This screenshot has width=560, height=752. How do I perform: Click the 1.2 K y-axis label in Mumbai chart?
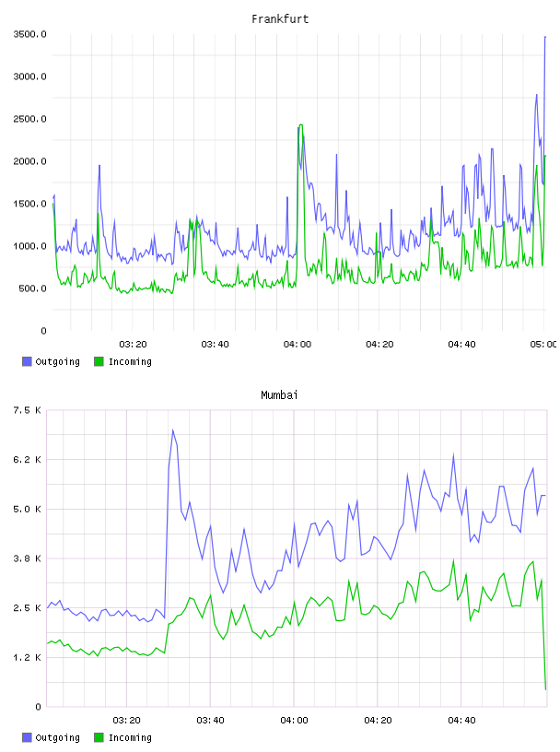(x=28, y=657)
